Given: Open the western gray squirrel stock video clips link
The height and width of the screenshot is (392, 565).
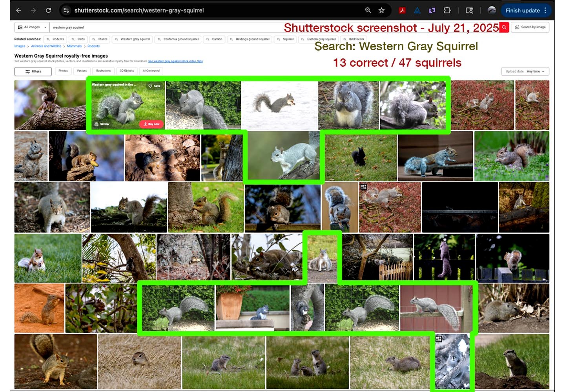Looking at the screenshot, I should [175, 61].
